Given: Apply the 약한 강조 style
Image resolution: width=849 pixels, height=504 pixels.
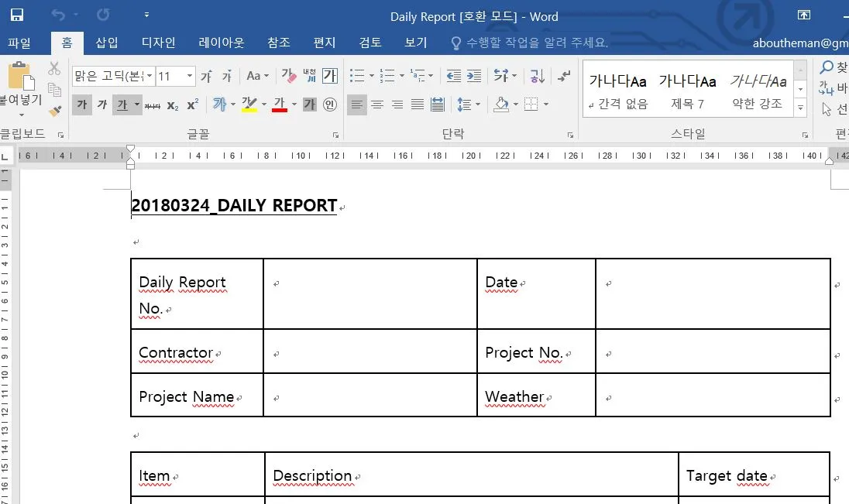Looking at the screenshot, I should [758, 91].
